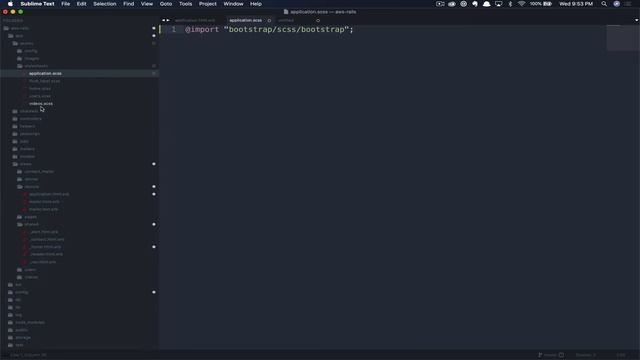The height and width of the screenshot is (360, 640).
Task: Expand the javascript folder
Action: (x=29, y=134)
